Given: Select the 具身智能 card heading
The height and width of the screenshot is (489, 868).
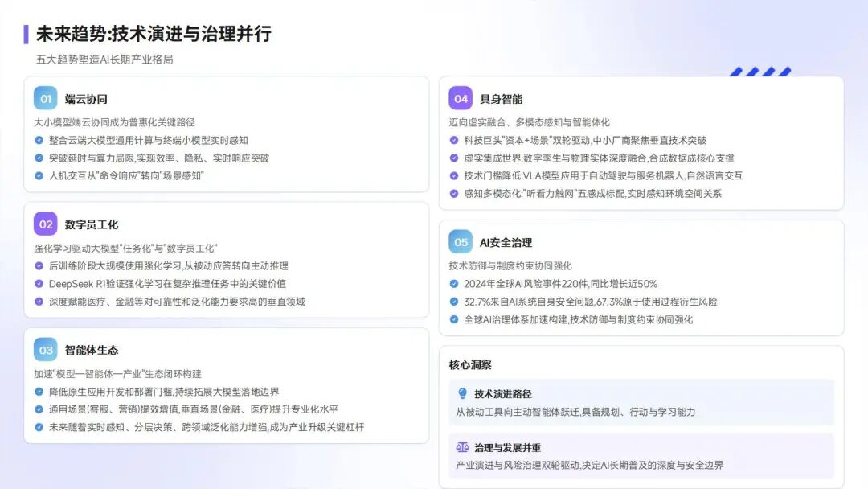Looking at the screenshot, I should tap(501, 99).
